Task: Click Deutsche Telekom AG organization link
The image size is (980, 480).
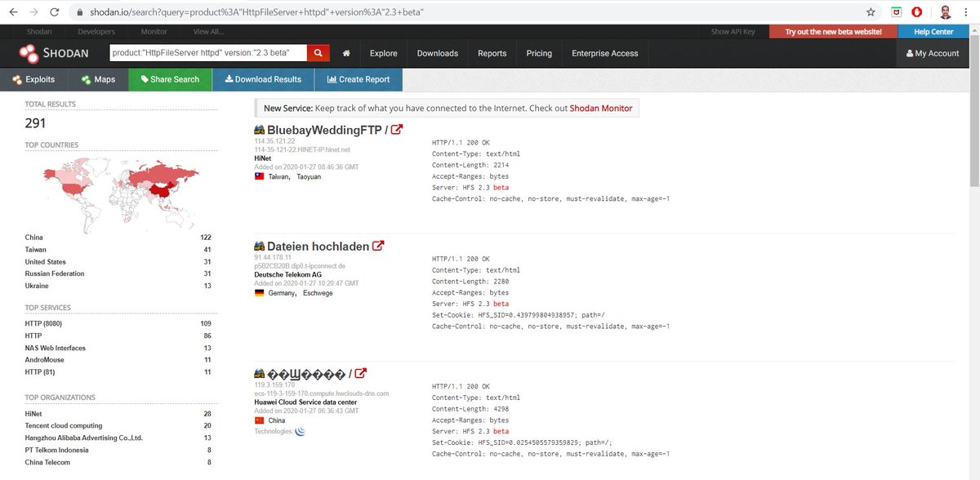Action: pos(287,274)
